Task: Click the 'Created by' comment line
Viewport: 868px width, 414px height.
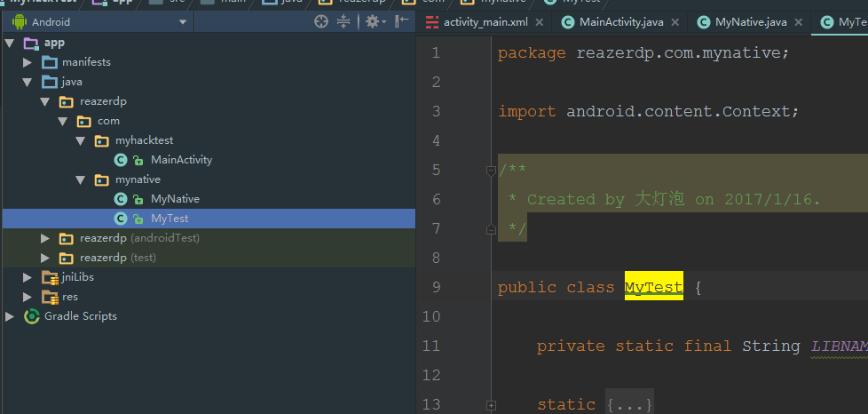Action: (663, 200)
